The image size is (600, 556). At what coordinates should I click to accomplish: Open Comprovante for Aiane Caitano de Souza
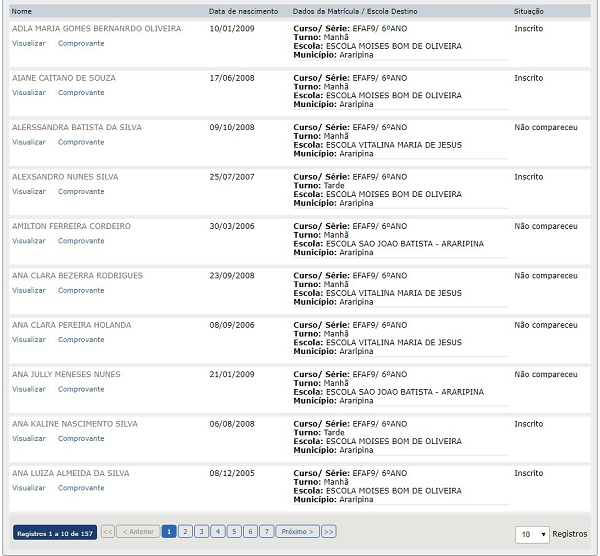[81, 93]
